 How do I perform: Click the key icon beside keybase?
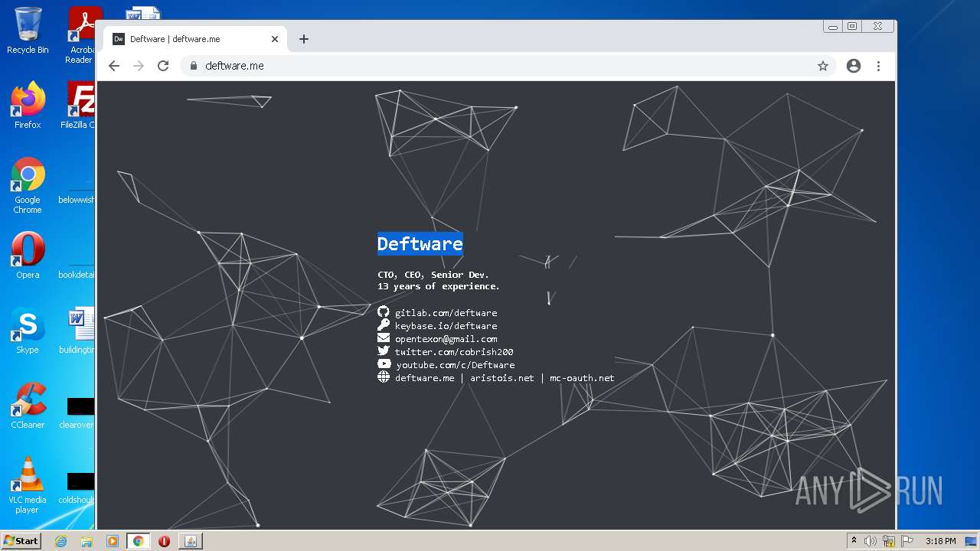click(x=384, y=324)
